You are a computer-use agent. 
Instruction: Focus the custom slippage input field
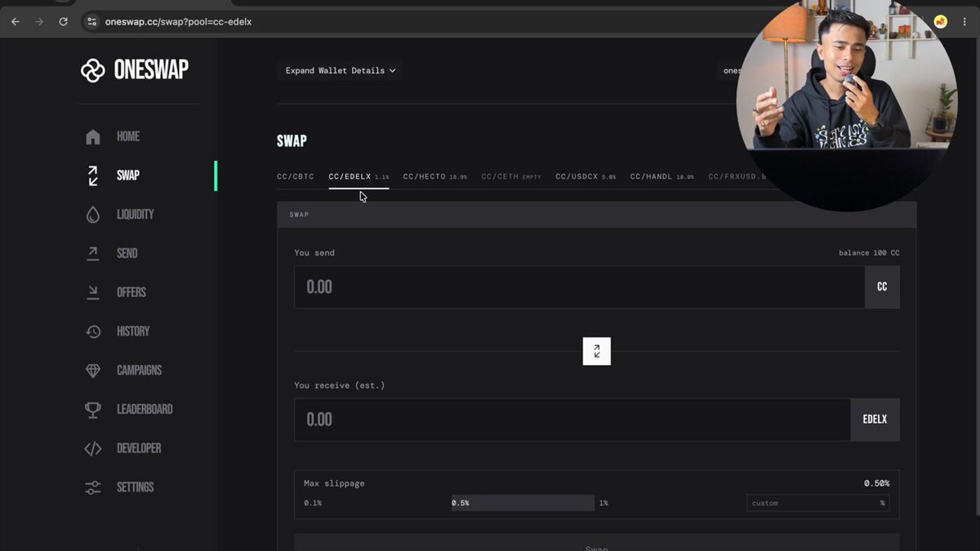[x=817, y=503]
